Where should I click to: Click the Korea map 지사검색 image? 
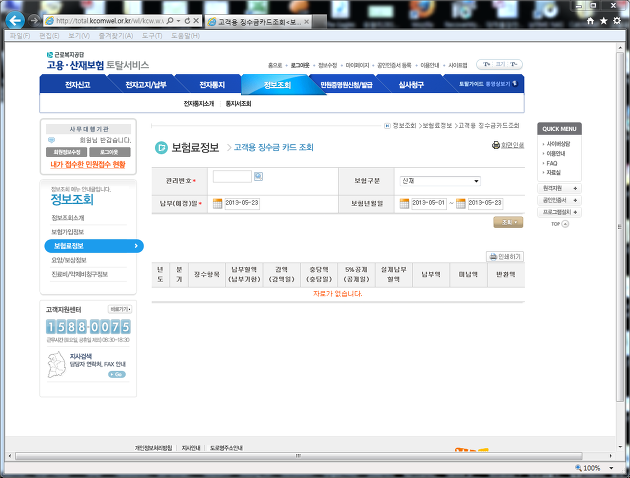tap(56, 364)
